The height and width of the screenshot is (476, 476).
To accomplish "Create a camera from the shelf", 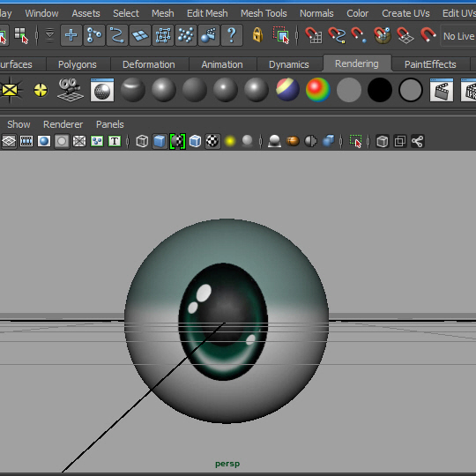I will [x=71, y=90].
